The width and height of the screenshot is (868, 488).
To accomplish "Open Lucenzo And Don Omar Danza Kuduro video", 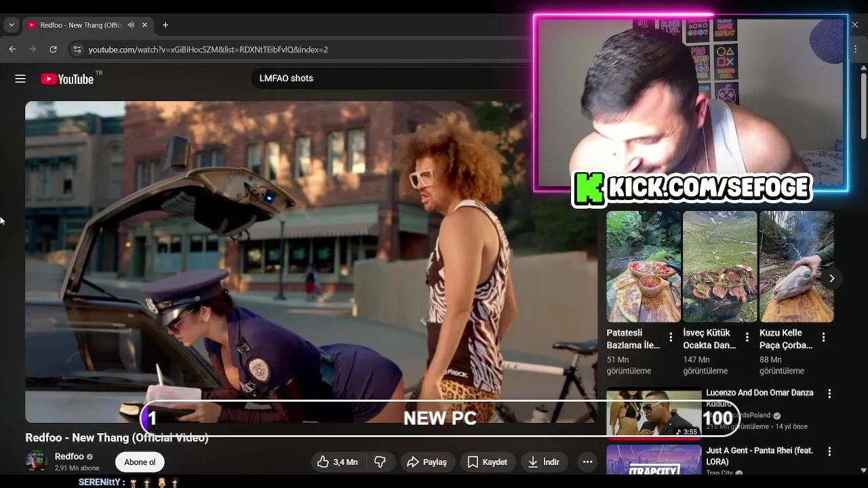I will (759, 398).
